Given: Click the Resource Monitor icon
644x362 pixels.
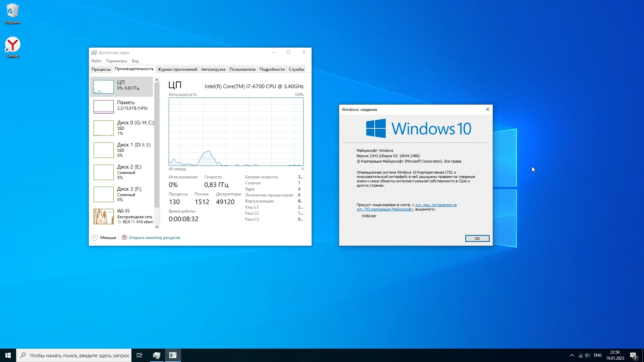Looking at the screenshot, I should point(124,238).
